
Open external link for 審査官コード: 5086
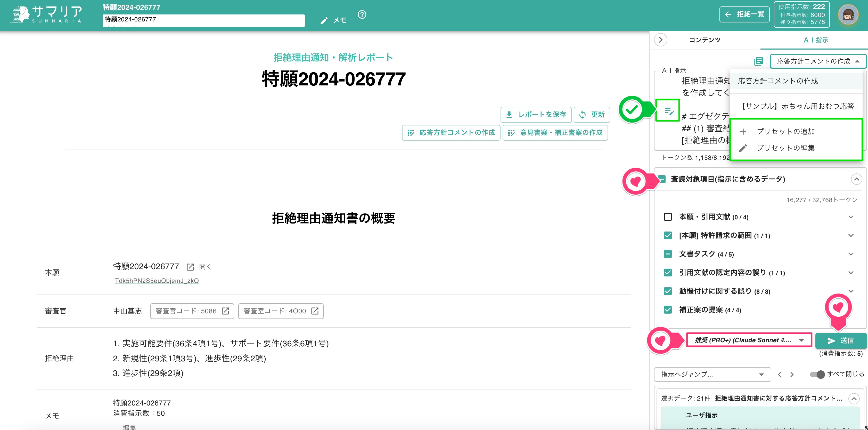tap(225, 311)
